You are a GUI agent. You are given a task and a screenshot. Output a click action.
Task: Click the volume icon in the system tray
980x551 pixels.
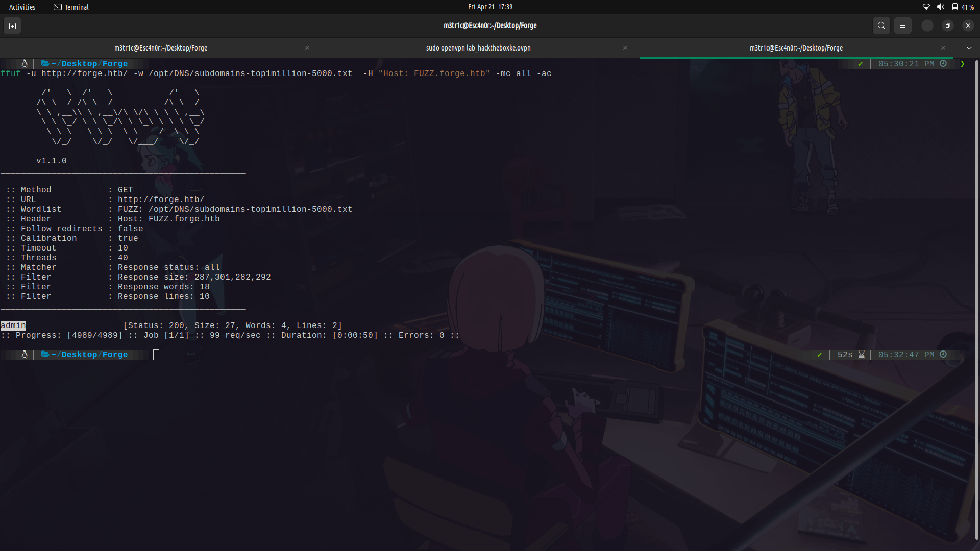click(941, 7)
